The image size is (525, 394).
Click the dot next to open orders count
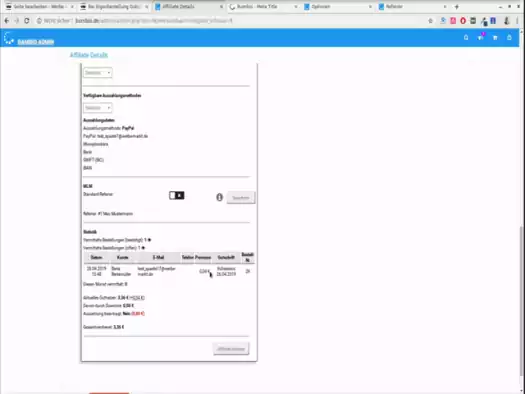[143, 248]
